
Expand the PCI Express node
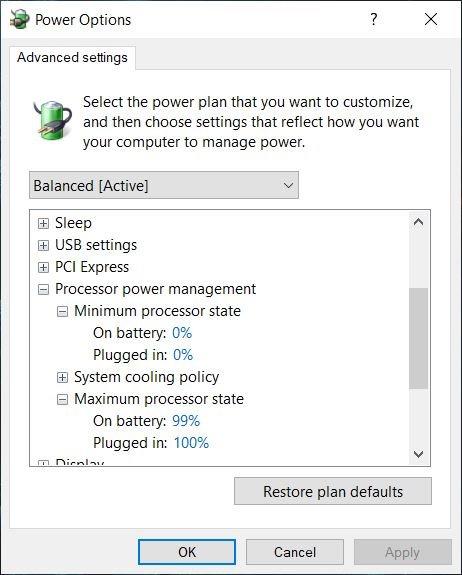pos(43,267)
